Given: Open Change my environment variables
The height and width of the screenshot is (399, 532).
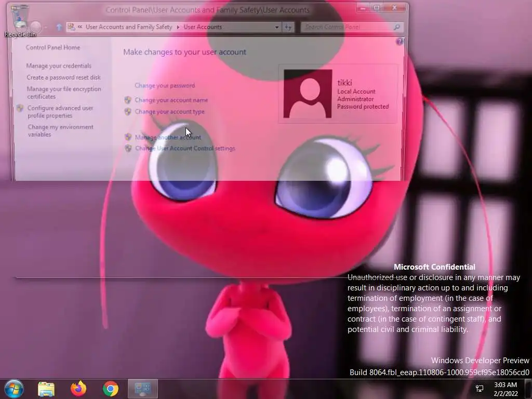Looking at the screenshot, I should click(60, 130).
